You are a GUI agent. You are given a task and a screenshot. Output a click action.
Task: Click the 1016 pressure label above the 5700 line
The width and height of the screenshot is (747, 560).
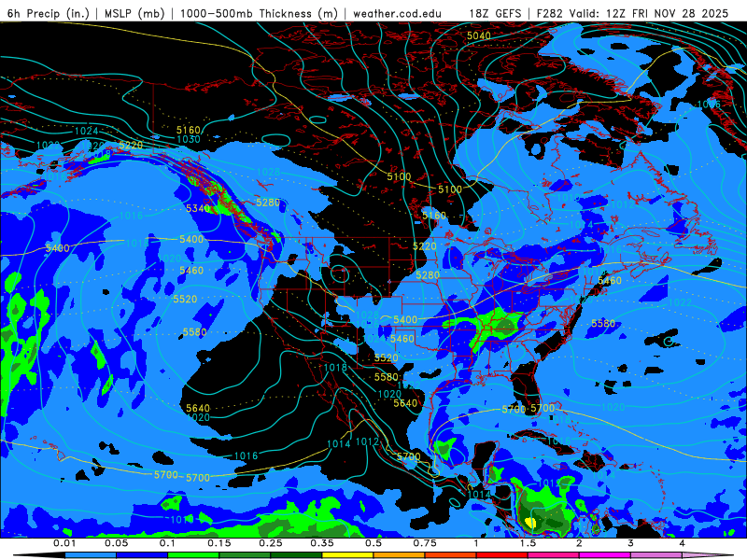click(x=246, y=455)
